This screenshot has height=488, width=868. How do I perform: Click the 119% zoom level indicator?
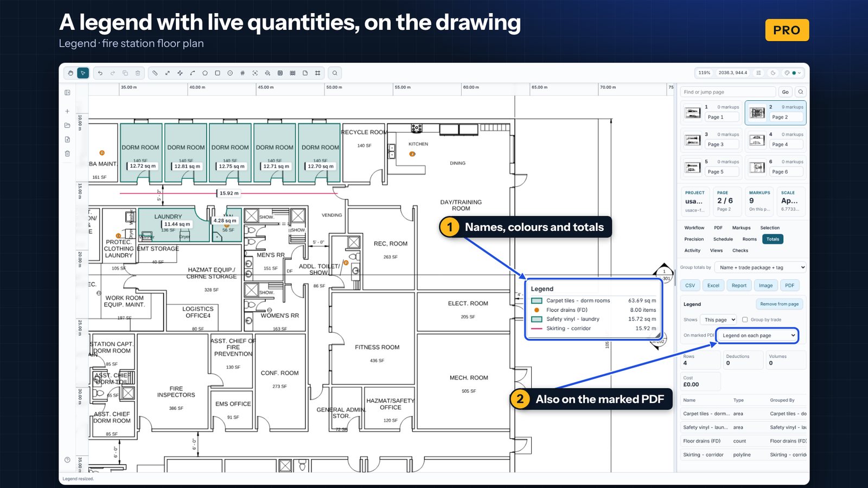click(x=704, y=73)
